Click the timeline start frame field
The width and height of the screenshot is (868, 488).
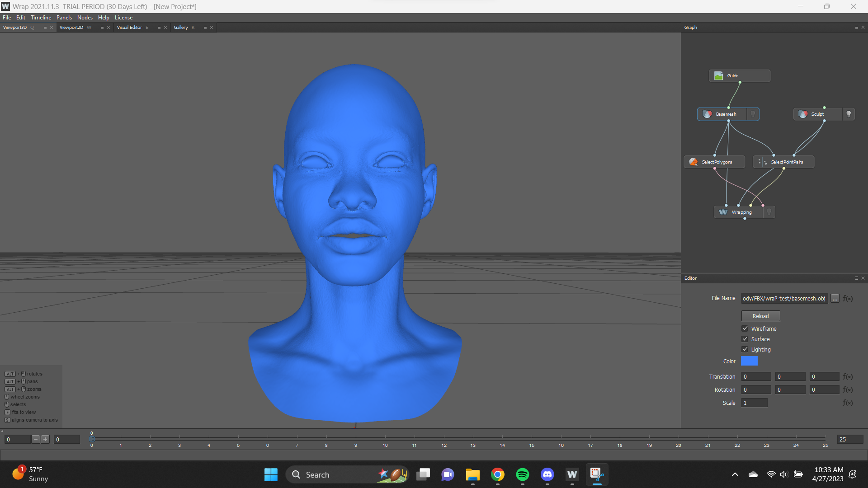tap(67, 439)
